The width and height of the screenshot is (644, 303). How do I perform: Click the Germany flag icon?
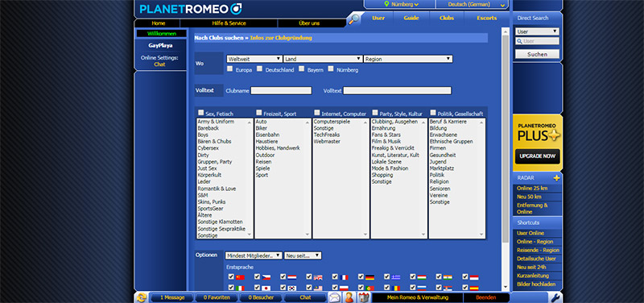pyautogui.click(x=369, y=277)
